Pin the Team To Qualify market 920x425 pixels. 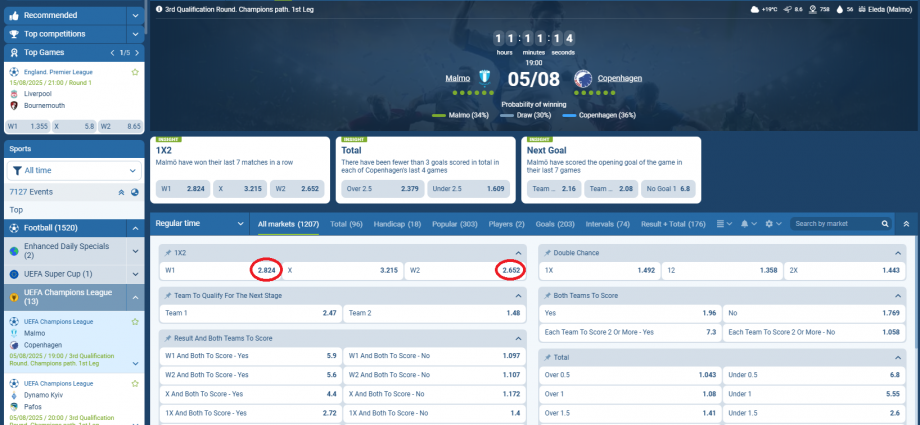(168, 296)
